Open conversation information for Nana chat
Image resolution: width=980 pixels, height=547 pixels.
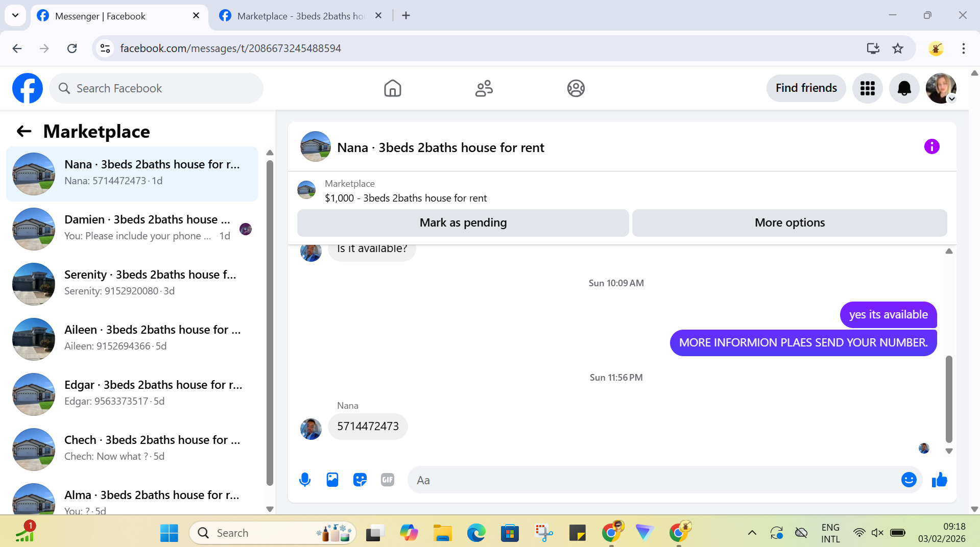pyautogui.click(x=931, y=147)
